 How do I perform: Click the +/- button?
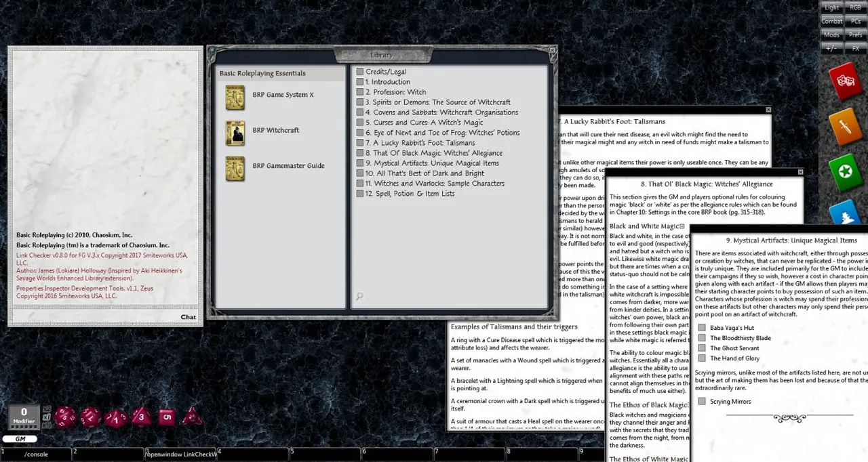(832, 48)
